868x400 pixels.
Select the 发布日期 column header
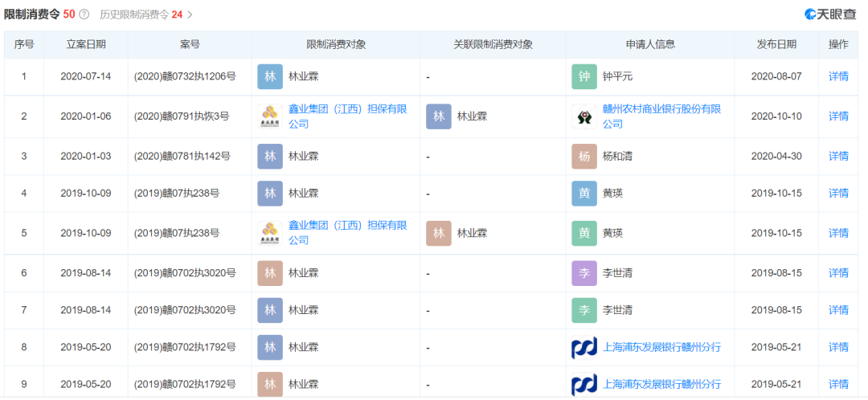776,45
